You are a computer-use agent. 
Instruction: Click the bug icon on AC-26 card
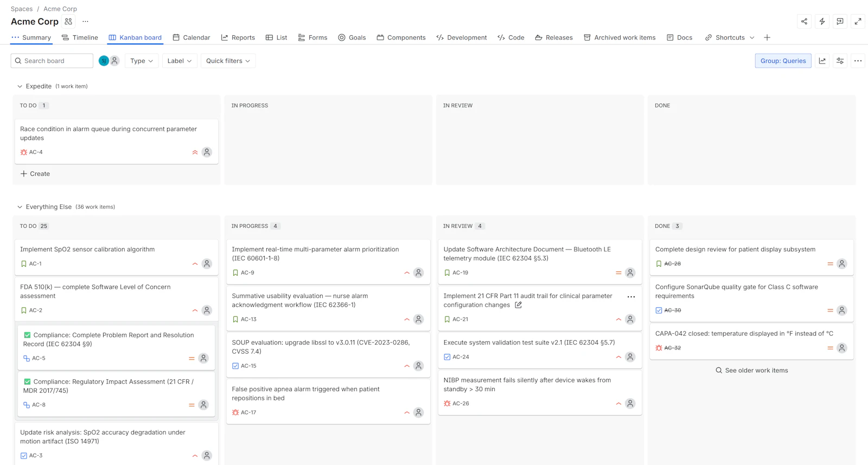pyautogui.click(x=447, y=404)
